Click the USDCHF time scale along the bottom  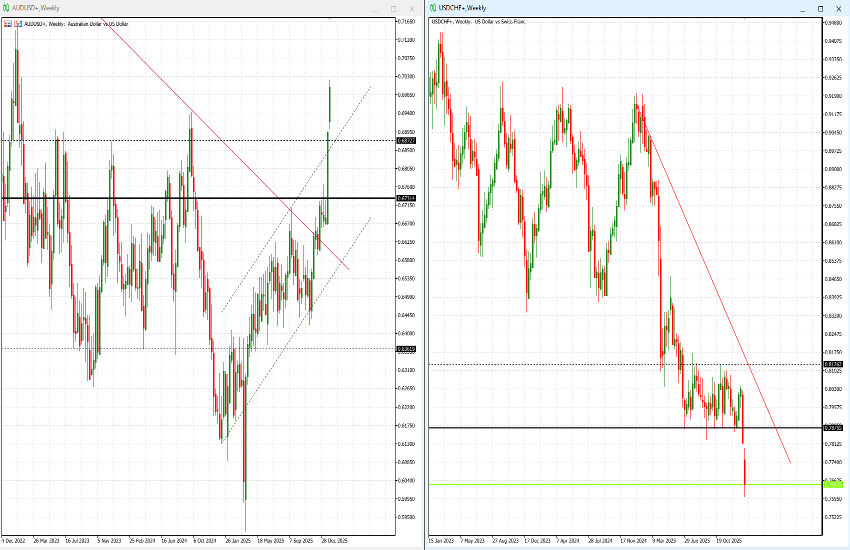[x=620, y=540]
